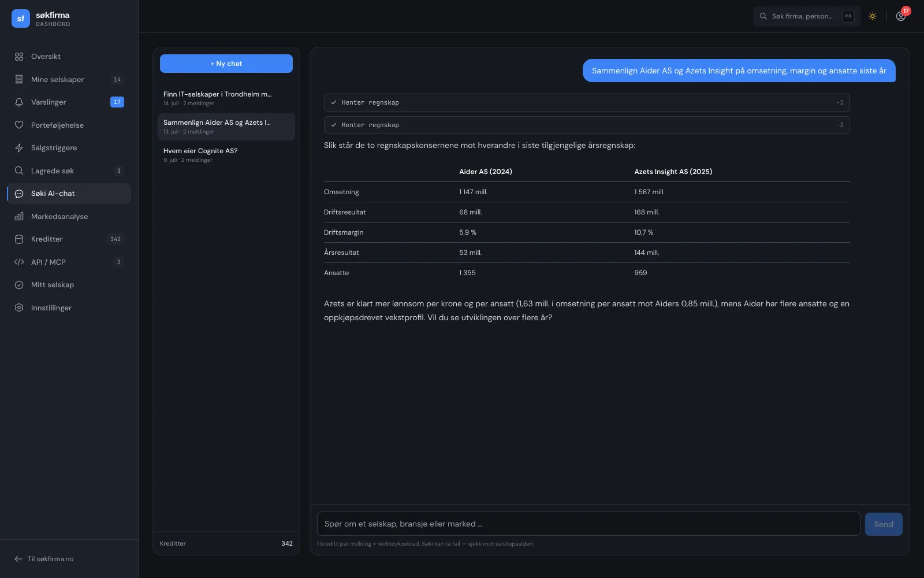Click the Azets Insight AS (2025) column header

pos(673,172)
